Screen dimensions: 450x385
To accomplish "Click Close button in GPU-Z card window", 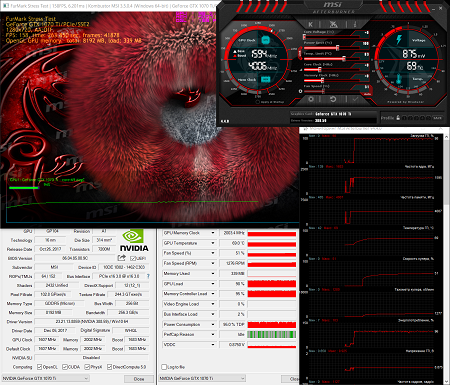I will (139, 379).
